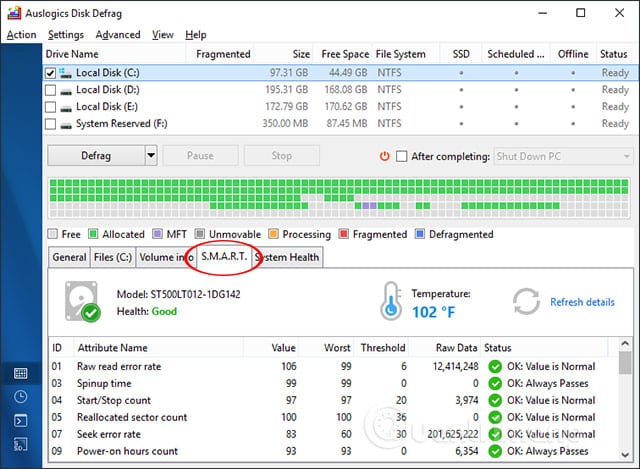Click the Local Disk (C:) drive icon

[66, 73]
